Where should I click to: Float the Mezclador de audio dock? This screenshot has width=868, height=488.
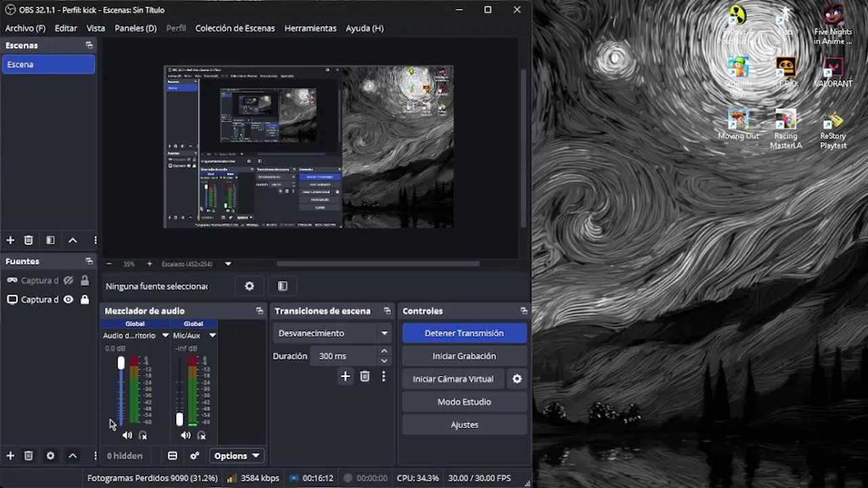pos(259,311)
